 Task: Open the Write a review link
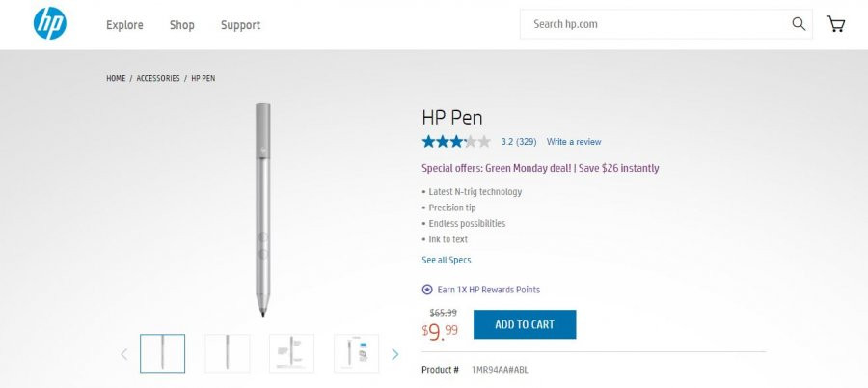coord(574,141)
